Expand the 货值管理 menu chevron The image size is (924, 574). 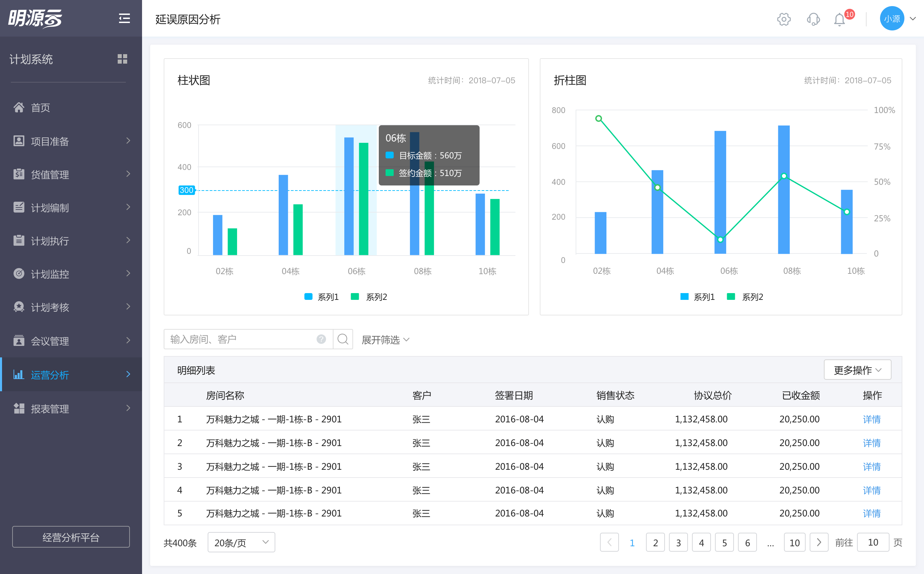pos(128,174)
